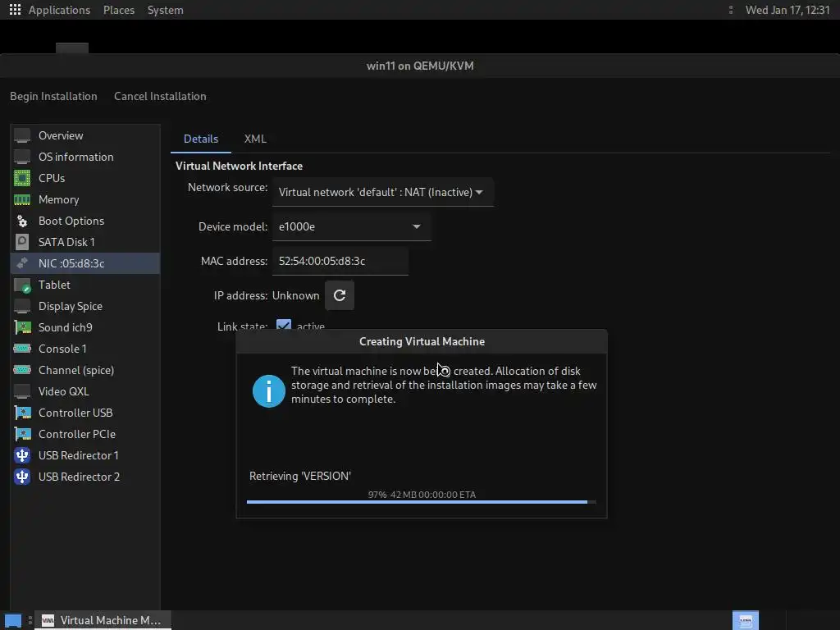Screen dimensions: 840x630
Task: Click the win11 on QEMU/KVM title bar
Action: (420, 66)
